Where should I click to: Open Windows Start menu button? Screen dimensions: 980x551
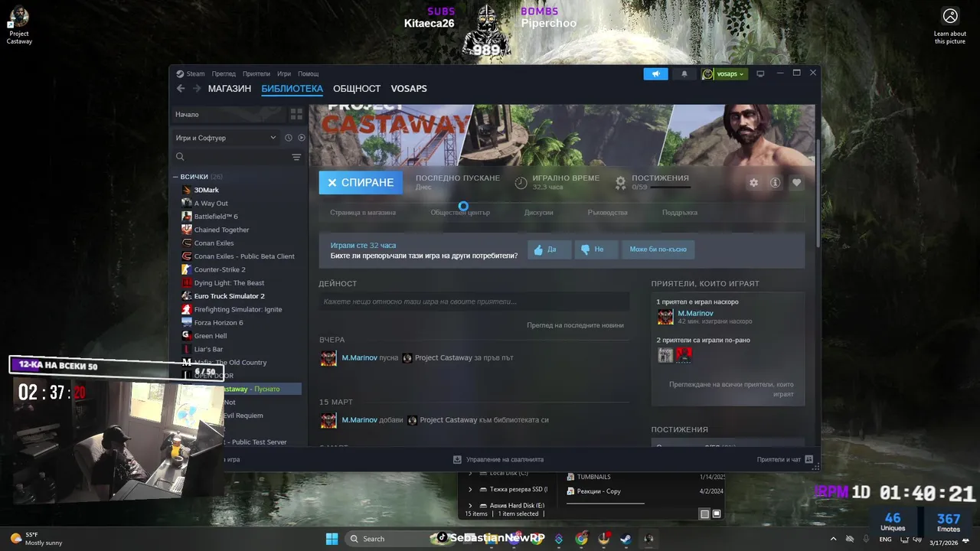click(x=332, y=539)
